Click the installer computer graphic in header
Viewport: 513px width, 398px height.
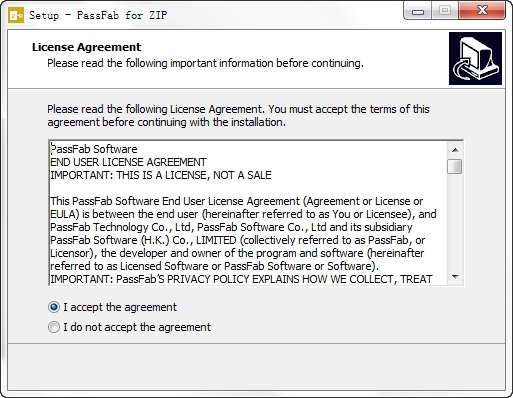click(x=475, y=59)
